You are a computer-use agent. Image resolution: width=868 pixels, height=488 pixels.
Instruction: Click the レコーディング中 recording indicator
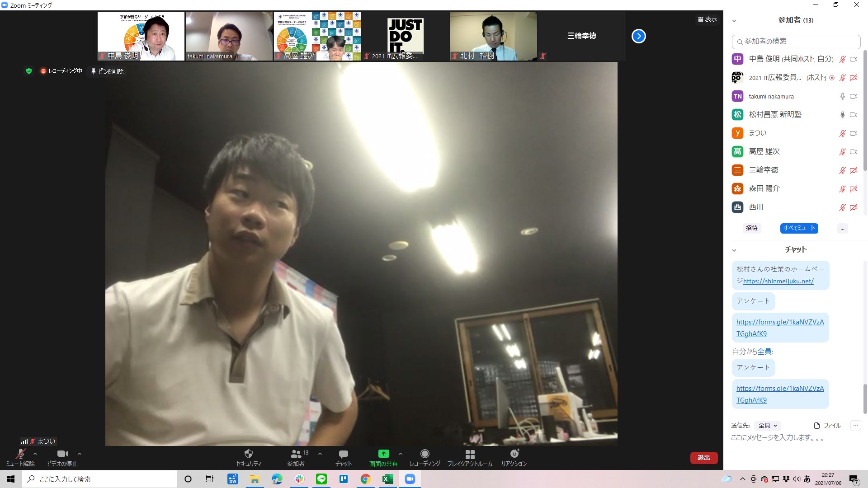coord(61,71)
